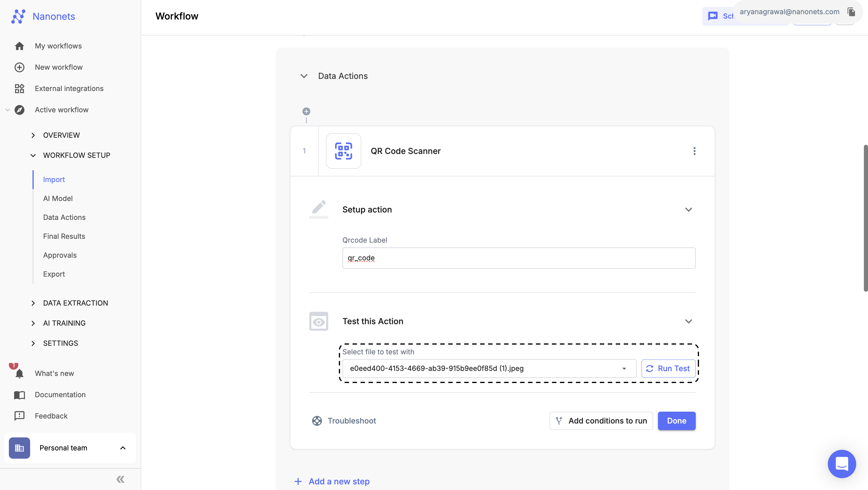This screenshot has height=490, width=868.
Task: Click the Documentation label
Action: [60, 395]
